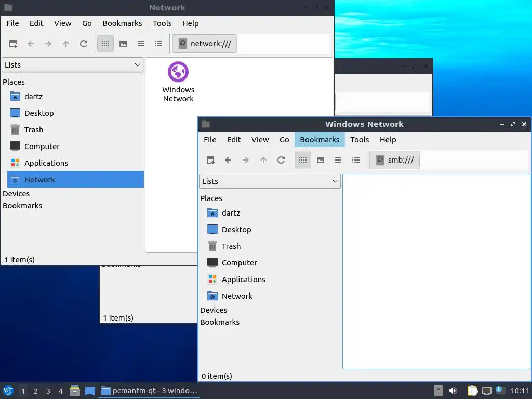The image size is (532, 399).
Task: Go up a folder in Windows Network window
Action: [263, 160]
